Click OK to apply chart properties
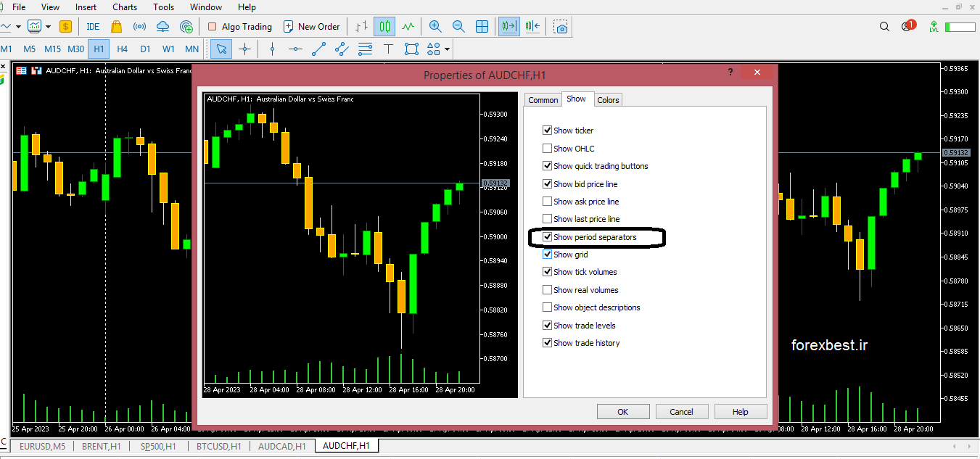 (622, 410)
